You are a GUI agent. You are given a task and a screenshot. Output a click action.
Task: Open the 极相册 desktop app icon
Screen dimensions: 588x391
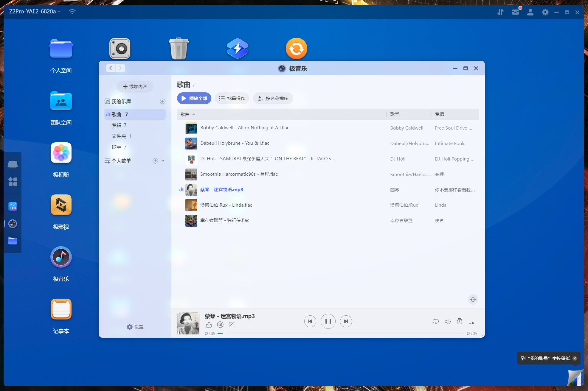tap(61, 153)
